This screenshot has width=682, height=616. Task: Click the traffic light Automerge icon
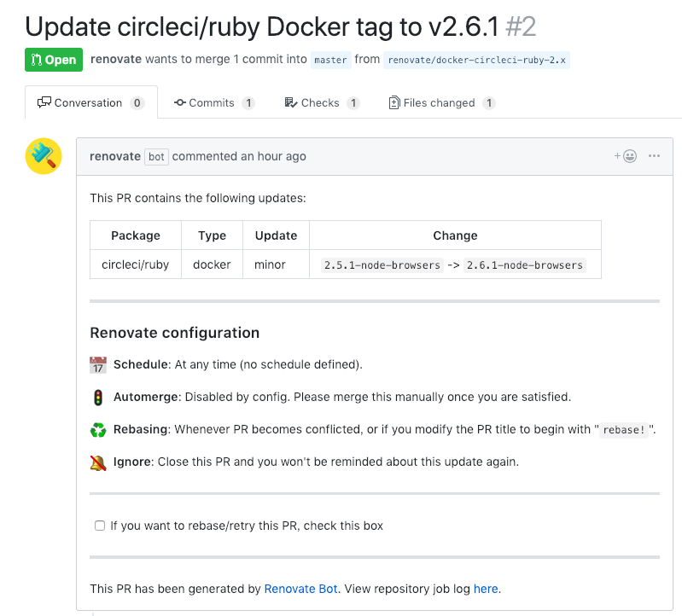(98, 398)
